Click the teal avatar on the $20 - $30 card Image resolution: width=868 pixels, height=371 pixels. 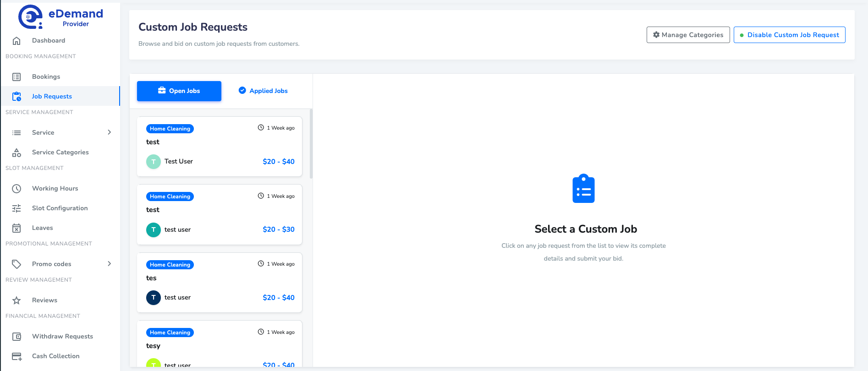click(154, 229)
